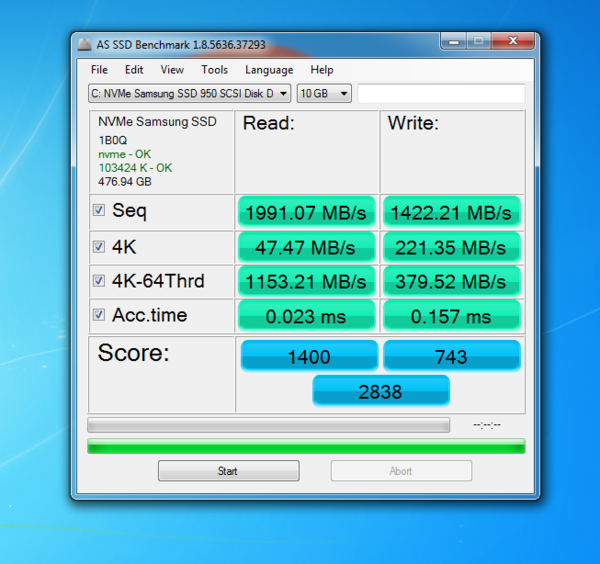This screenshot has width=600, height=564.
Task: Open the drive selection dropdown
Action: click(x=189, y=93)
